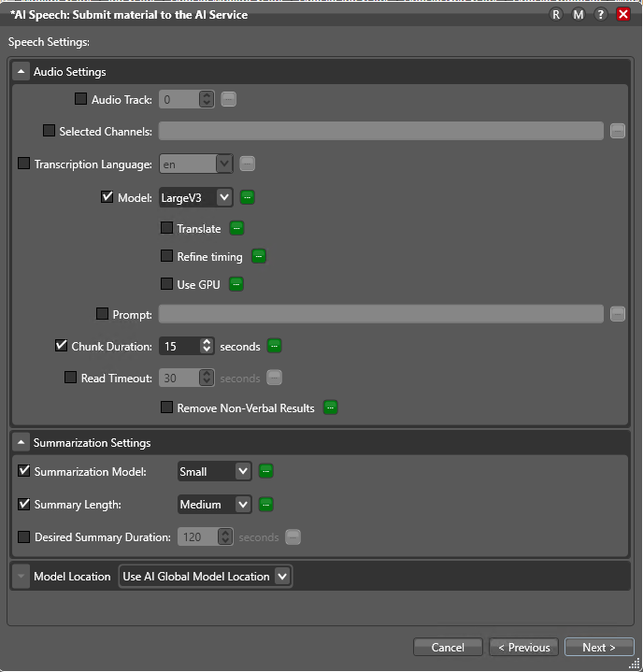Screen dimensions: 643x672
Task: Click indicator button beside Transcription Language
Action: point(248,164)
